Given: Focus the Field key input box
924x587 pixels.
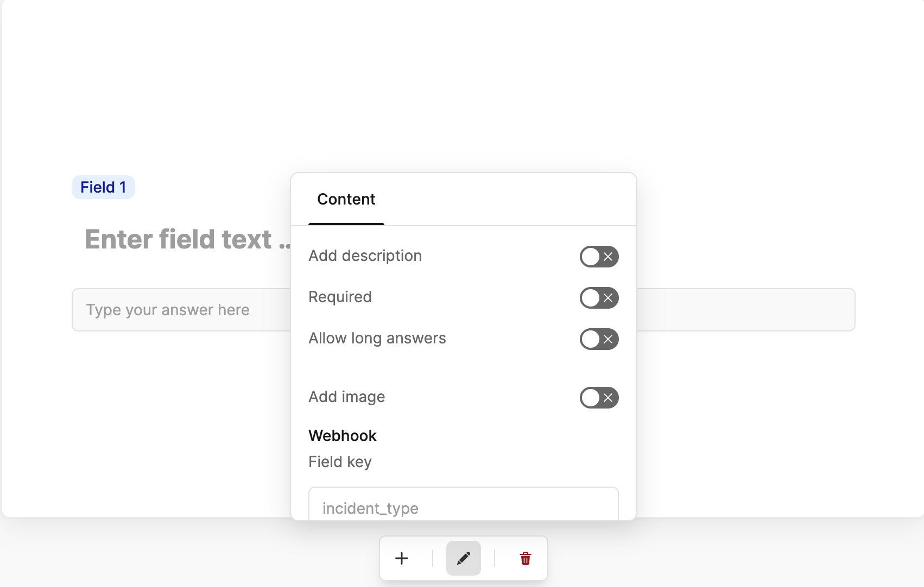Looking at the screenshot, I should coord(464,504).
